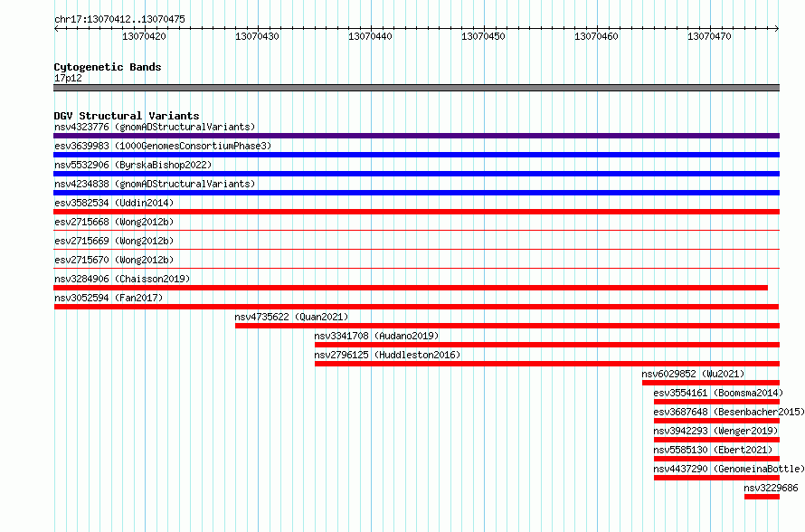805x532 pixels.
Task: Click ruler position 13070430
Action: point(257,36)
